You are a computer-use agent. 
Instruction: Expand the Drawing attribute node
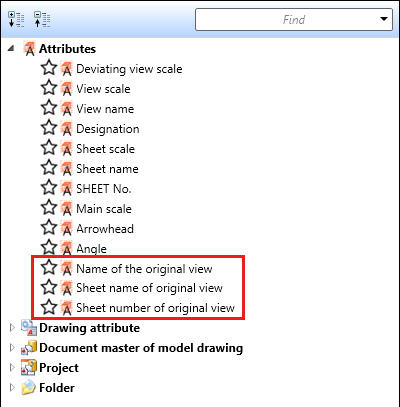pyautogui.click(x=12, y=328)
